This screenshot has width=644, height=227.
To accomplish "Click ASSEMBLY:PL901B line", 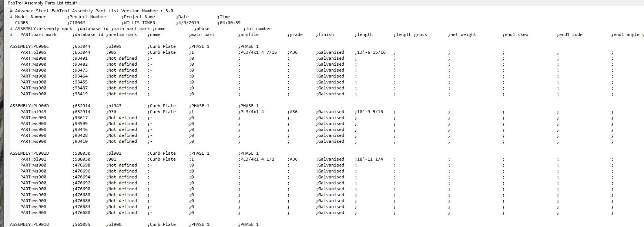I will [x=134, y=224].
